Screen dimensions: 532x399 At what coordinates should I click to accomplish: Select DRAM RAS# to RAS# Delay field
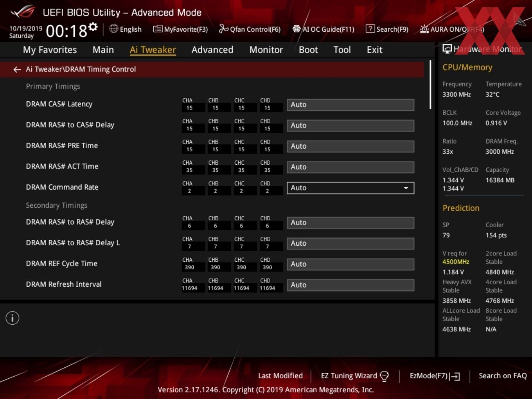point(350,223)
